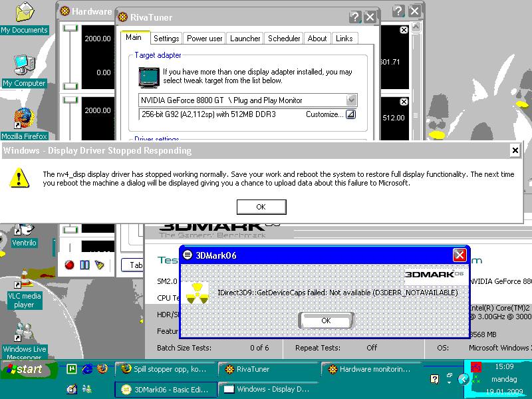Viewport: 532px width, 399px height.
Task: Click the red record button in Hardware monitoring
Action: [x=70, y=265]
